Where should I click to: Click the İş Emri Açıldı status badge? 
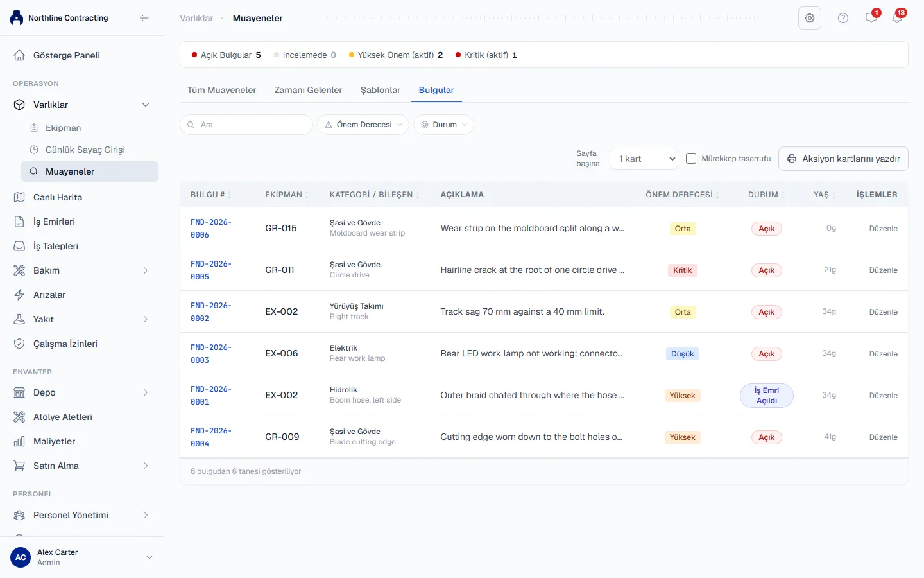[x=767, y=396]
